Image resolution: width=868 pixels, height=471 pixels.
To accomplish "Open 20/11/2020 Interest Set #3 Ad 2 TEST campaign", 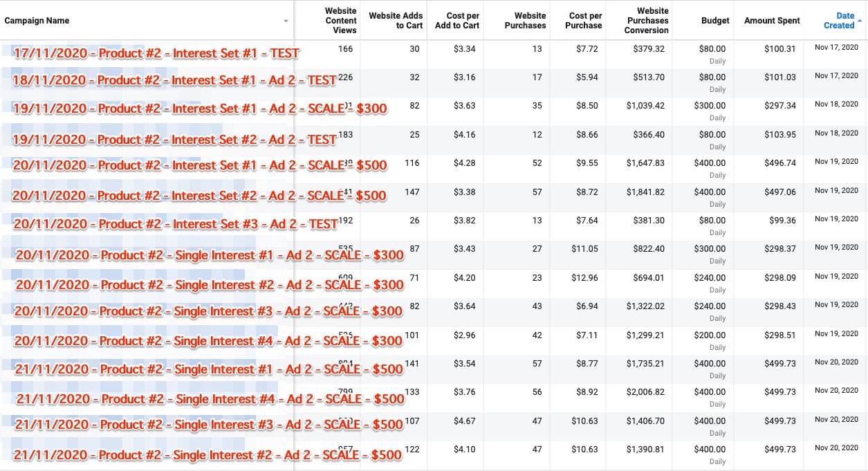I will [x=175, y=224].
